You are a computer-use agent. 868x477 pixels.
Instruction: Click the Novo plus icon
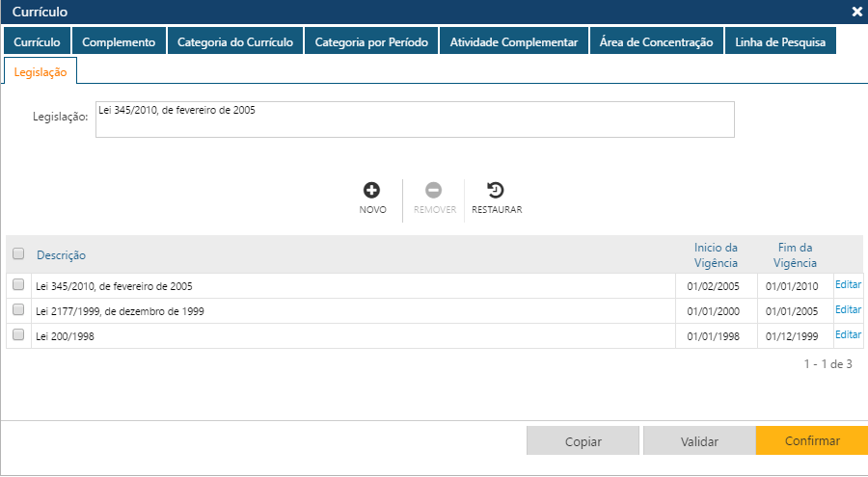(x=372, y=191)
